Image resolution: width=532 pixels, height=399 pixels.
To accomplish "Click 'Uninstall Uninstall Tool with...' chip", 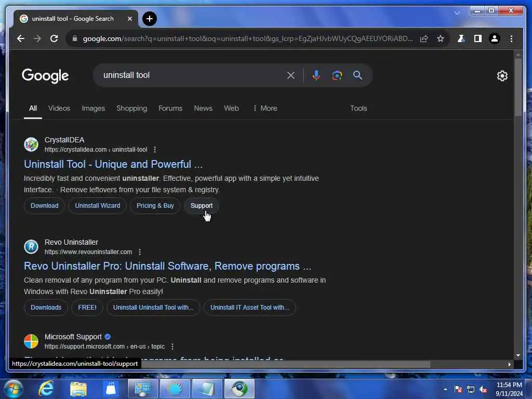I will (153, 308).
